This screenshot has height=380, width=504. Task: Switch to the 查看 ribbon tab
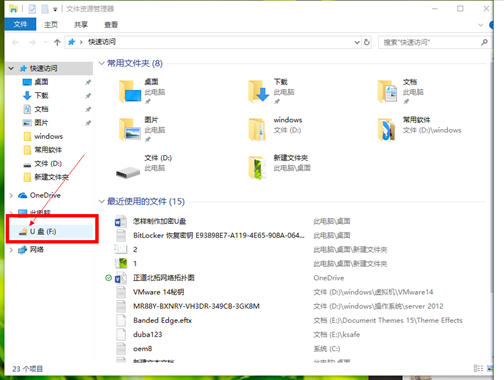pos(111,24)
